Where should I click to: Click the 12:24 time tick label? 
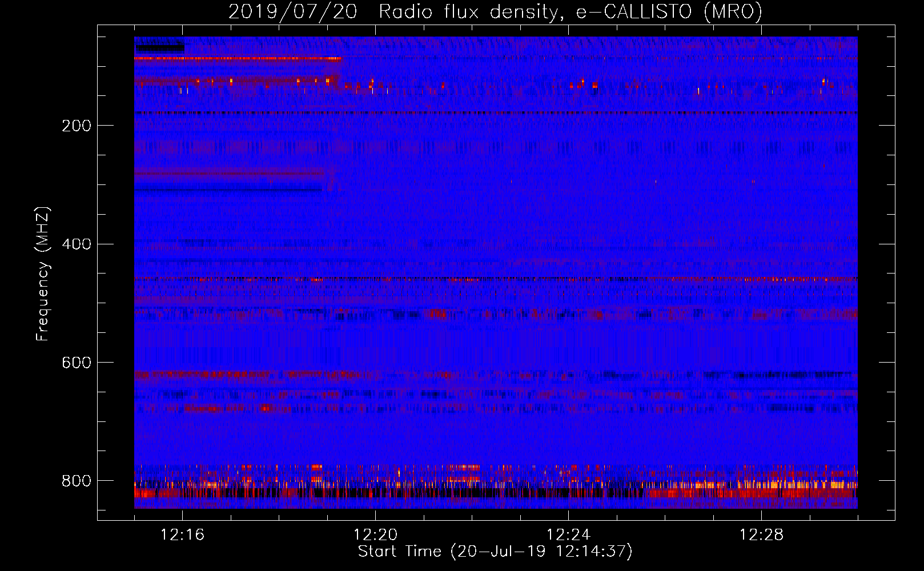(568, 535)
